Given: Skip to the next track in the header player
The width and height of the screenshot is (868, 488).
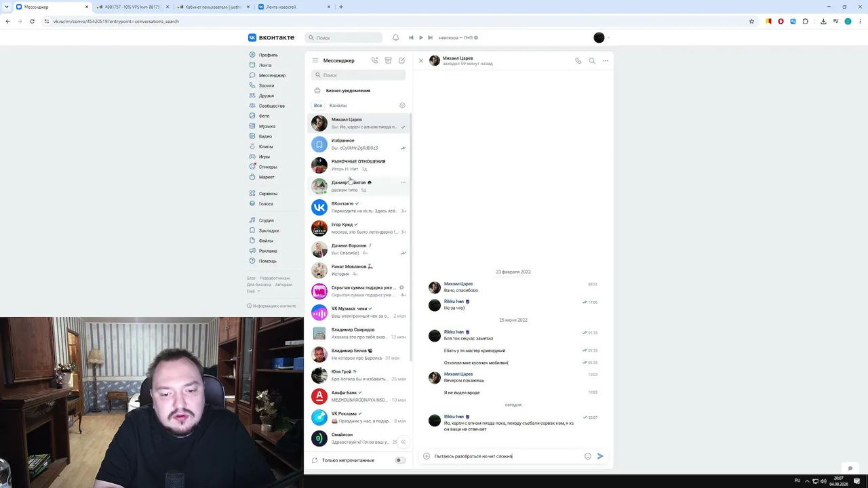Looking at the screenshot, I should pos(430,38).
